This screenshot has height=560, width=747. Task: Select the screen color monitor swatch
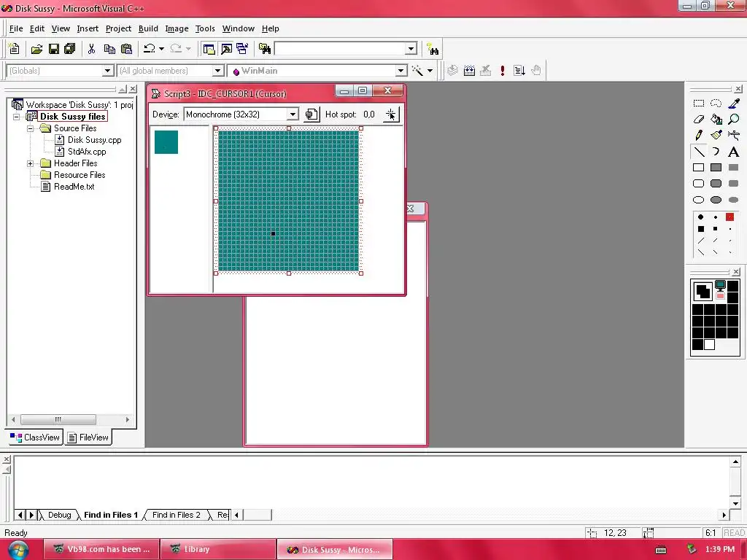(x=720, y=285)
